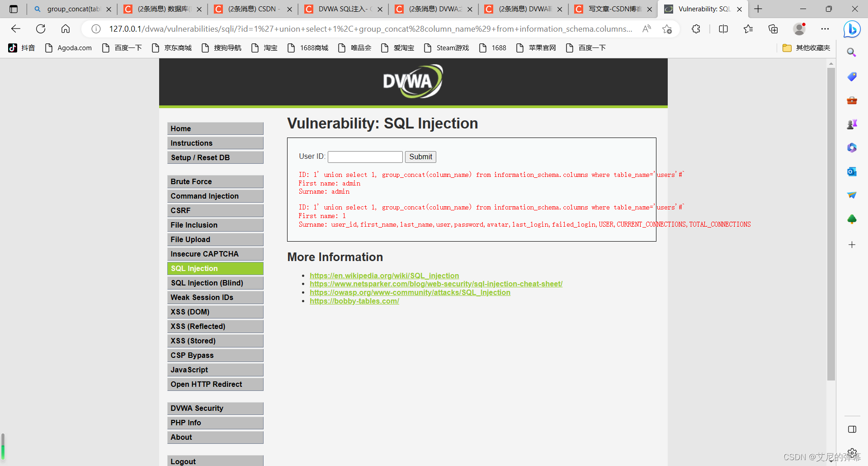
Task: Close the Vulnerability: SQL tab
Action: pyautogui.click(x=739, y=9)
